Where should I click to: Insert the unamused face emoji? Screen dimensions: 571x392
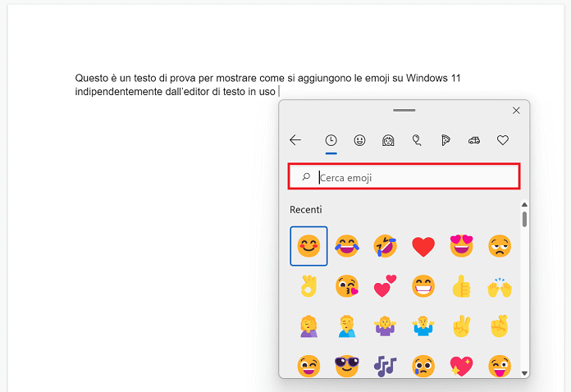point(500,246)
